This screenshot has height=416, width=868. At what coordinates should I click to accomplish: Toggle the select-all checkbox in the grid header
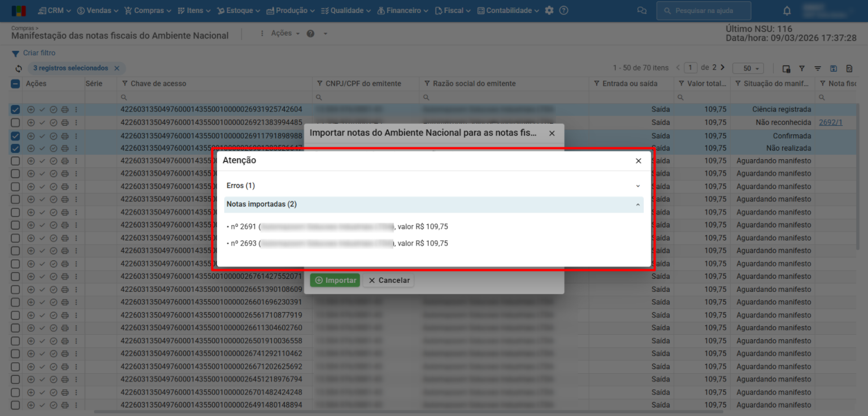15,84
